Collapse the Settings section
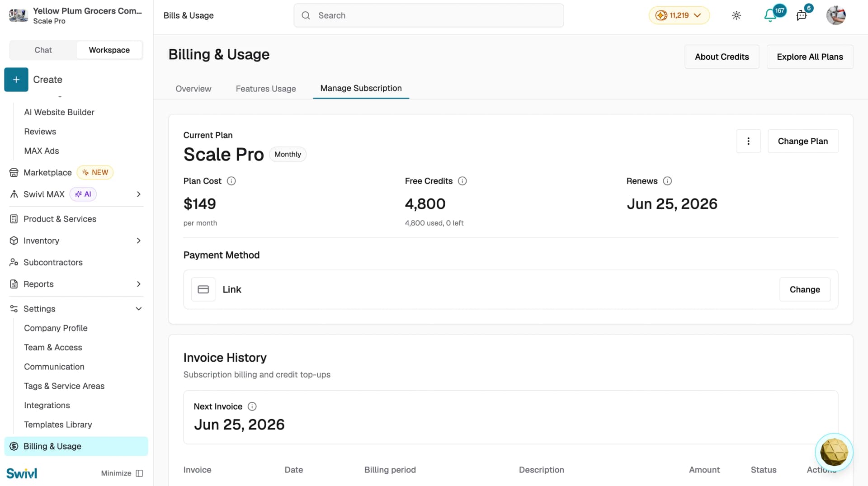 (x=139, y=309)
